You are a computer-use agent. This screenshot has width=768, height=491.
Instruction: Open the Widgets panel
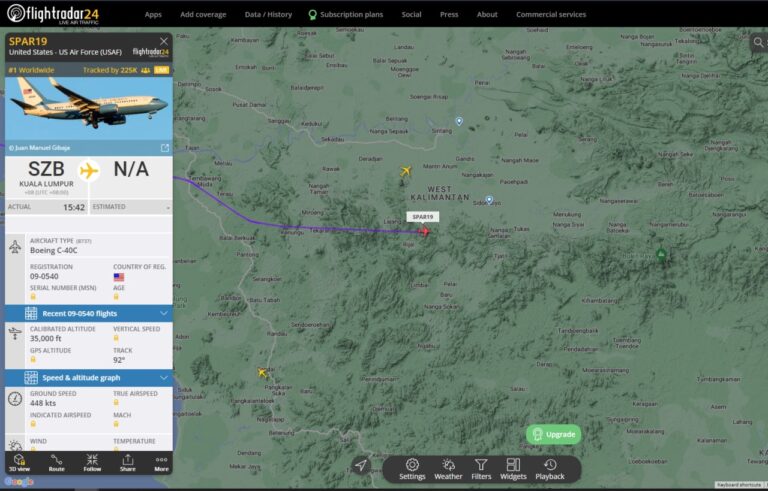(x=513, y=469)
